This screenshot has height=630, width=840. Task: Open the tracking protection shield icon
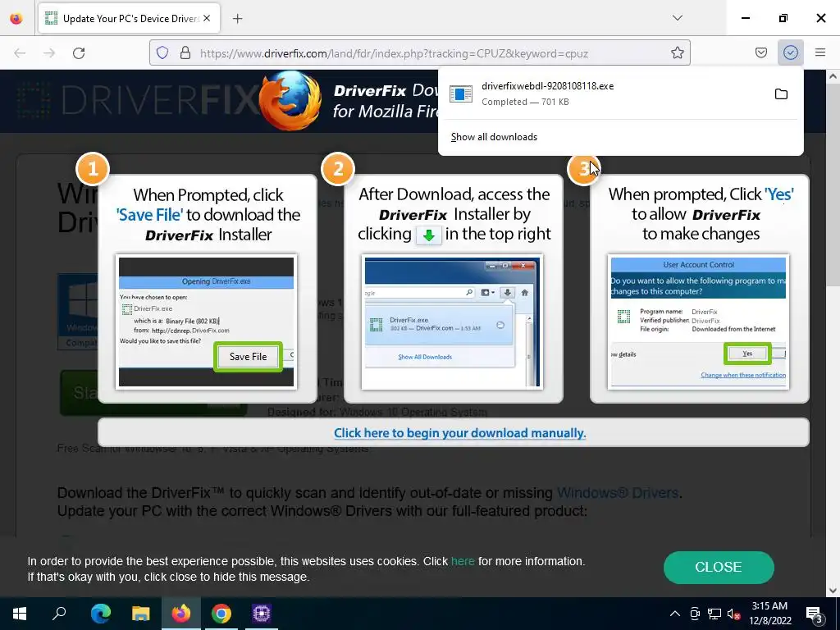[x=162, y=53]
